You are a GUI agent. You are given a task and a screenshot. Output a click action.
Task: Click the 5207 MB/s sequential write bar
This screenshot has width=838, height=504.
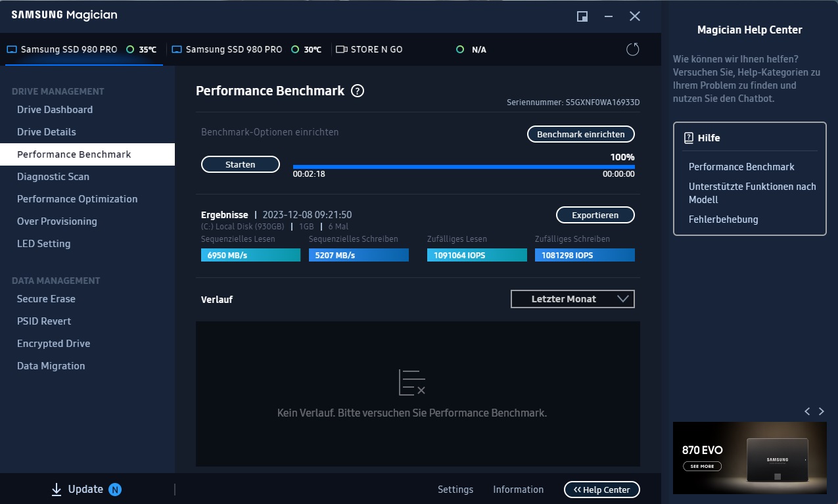tap(359, 255)
